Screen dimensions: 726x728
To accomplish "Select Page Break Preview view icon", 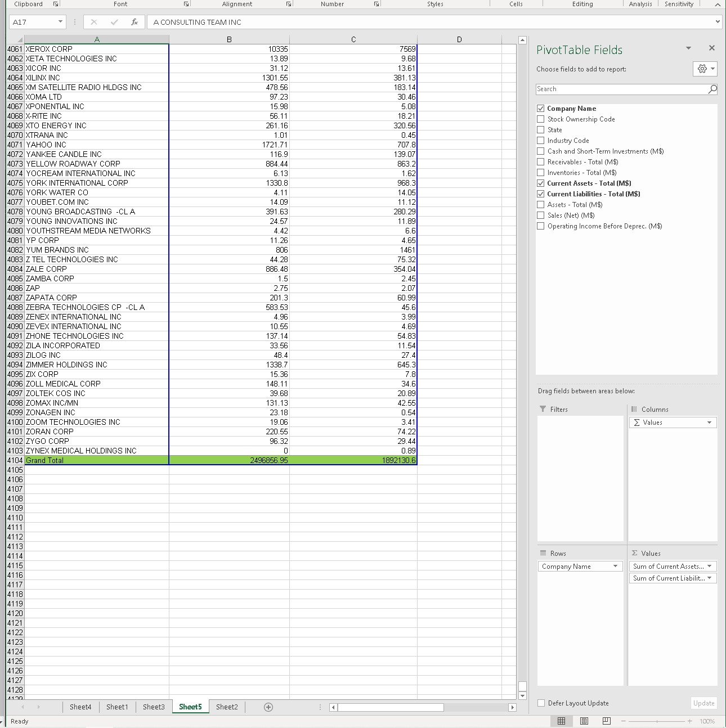I will (606, 721).
